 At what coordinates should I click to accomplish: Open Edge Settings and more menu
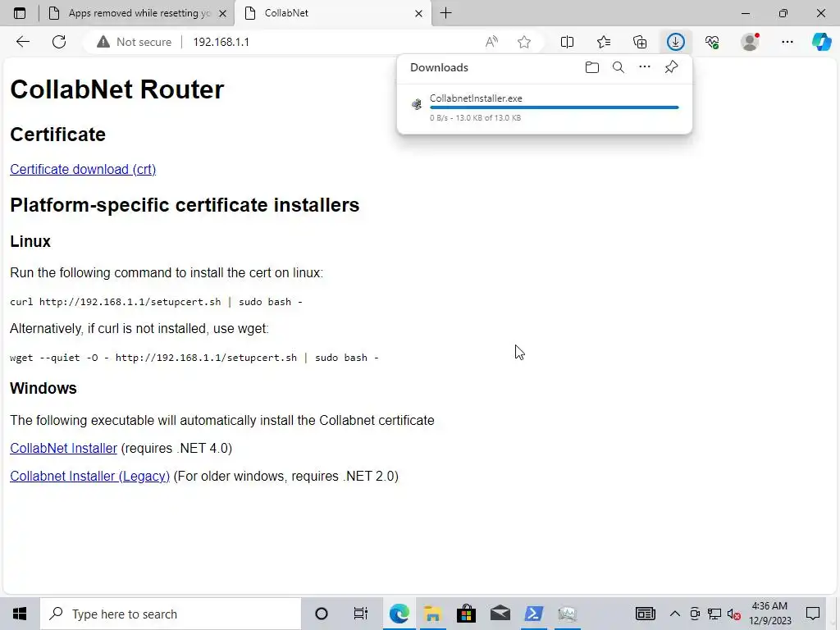pos(787,42)
